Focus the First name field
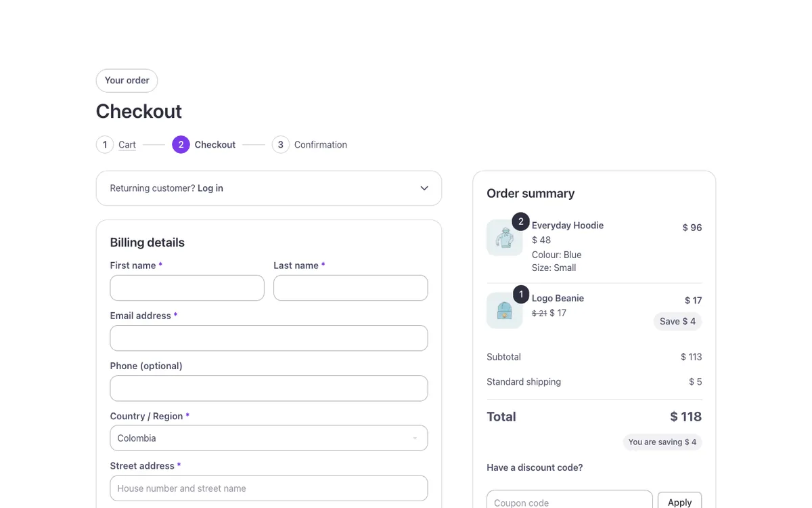Viewport: 812px width, 508px height. (x=187, y=288)
